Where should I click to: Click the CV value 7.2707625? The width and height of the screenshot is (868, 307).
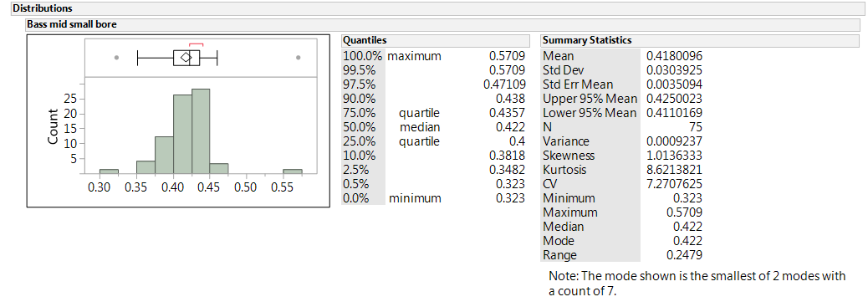click(x=674, y=184)
